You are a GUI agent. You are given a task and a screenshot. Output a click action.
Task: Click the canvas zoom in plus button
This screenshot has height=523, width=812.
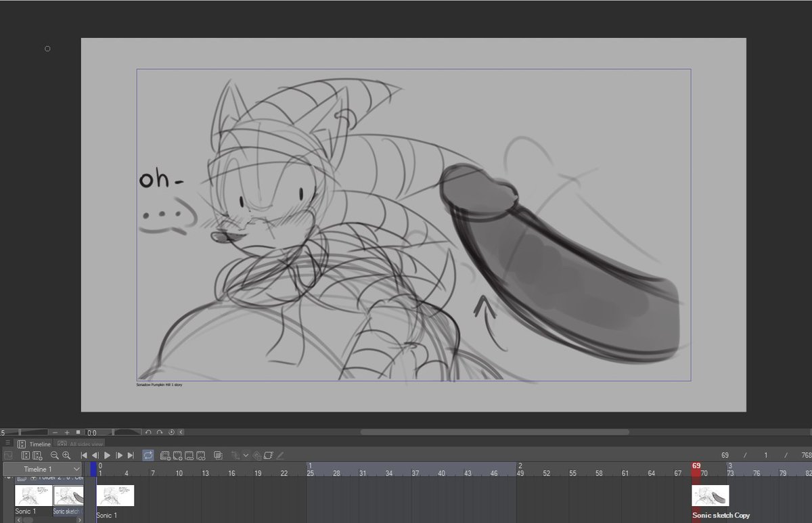[67, 432]
